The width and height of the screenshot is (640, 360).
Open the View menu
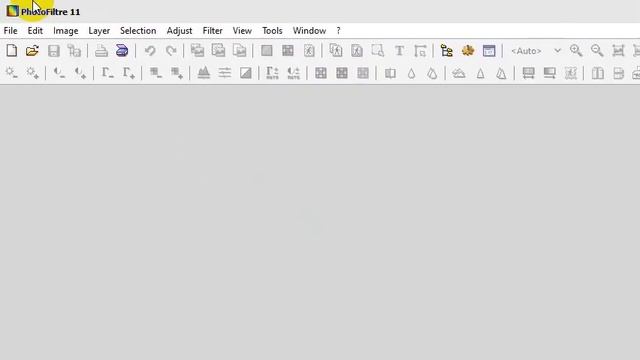click(x=242, y=31)
